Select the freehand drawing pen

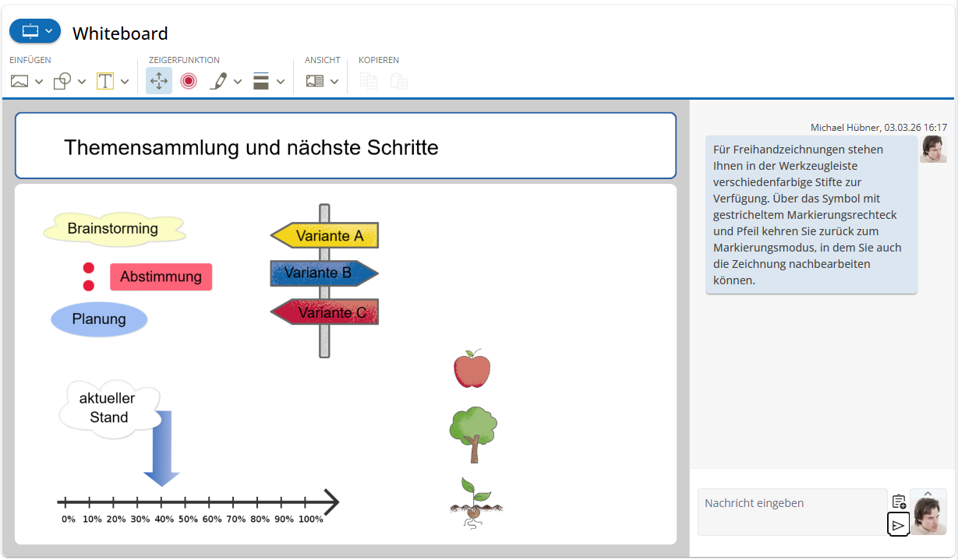[219, 80]
